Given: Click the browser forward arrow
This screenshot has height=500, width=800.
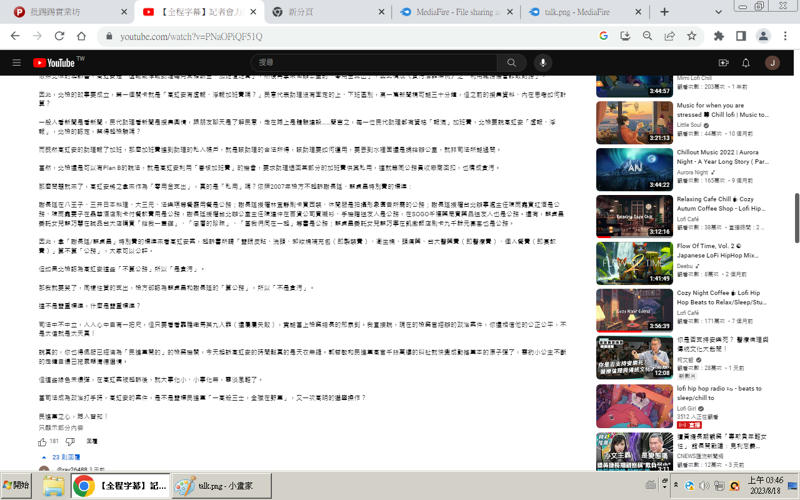Looking at the screenshot, I should pos(37,36).
